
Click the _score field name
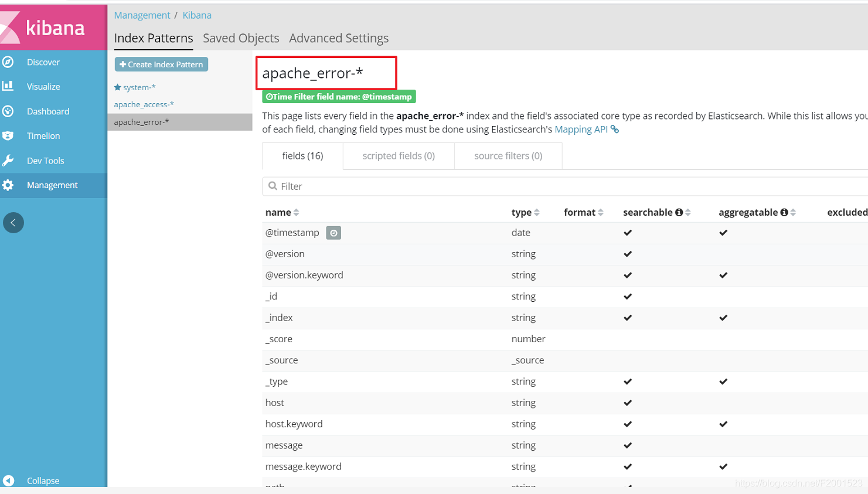pos(279,339)
